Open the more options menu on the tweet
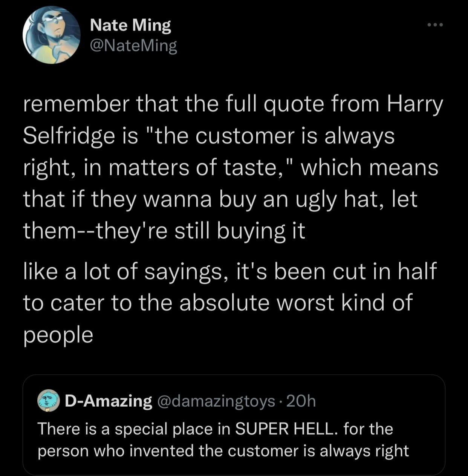This screenshot has width=468, height=476. tap(435, 24)
